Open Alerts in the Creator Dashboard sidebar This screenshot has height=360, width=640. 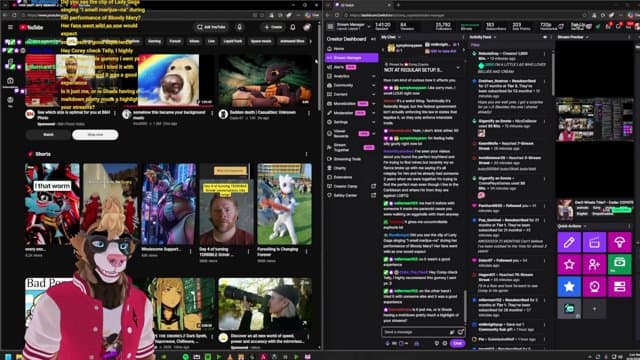pyautogui.click(x=351, y=67)
